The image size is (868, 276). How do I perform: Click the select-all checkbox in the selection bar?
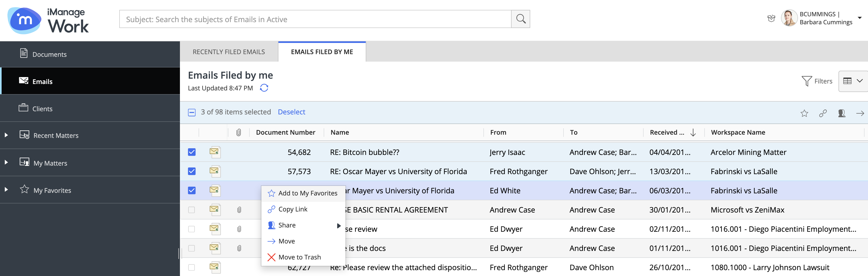pos(192,112)
